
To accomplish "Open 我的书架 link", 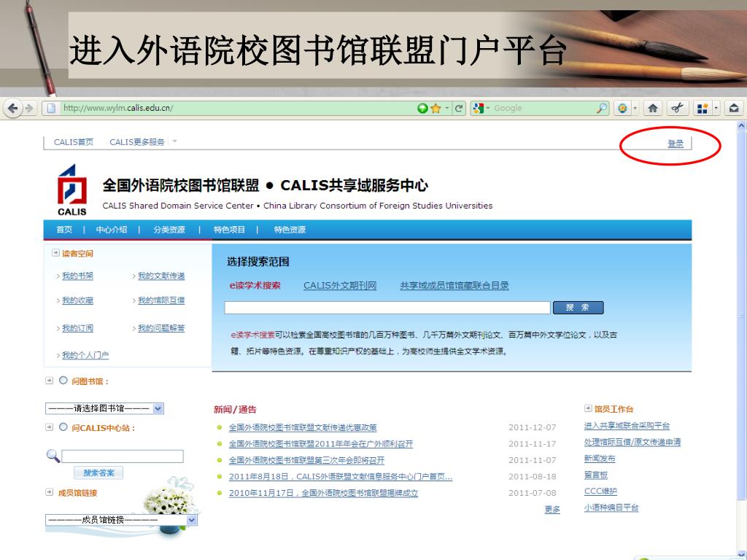I will (x=77, y=276).
